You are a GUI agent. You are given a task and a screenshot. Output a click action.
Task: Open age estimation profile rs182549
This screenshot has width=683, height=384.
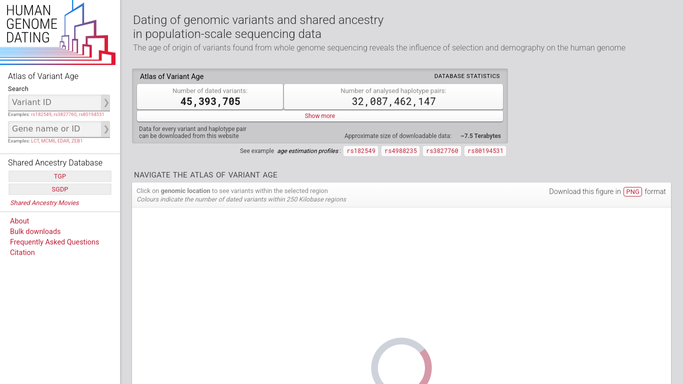[x=361, y=151]
